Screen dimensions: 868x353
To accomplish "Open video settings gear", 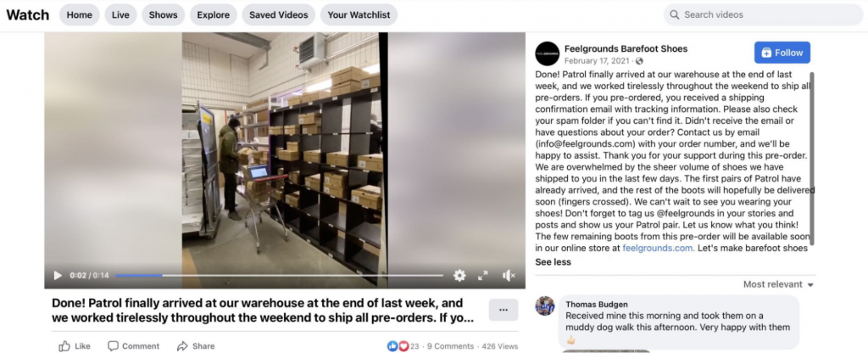I will click(x=459, y=276).
